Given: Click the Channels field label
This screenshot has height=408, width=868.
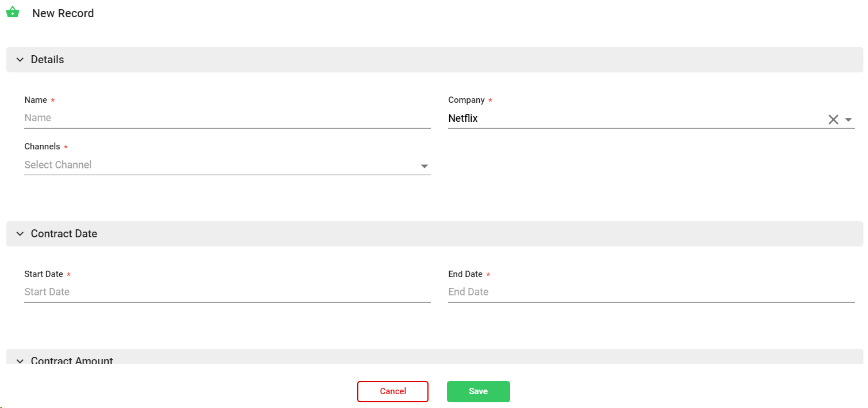Looking at the screenshot, I should [x=42, y=147].
